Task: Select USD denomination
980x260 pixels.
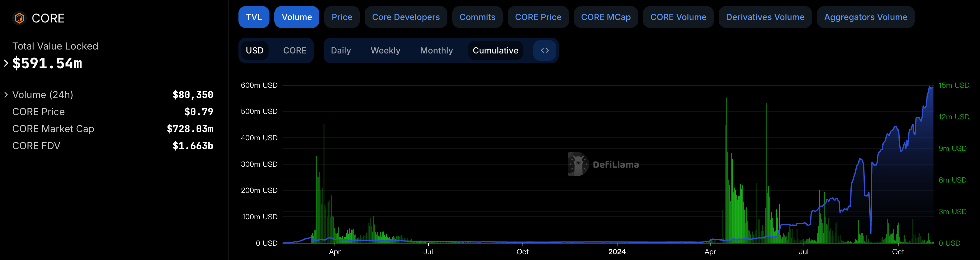Action: pos(255,50)
